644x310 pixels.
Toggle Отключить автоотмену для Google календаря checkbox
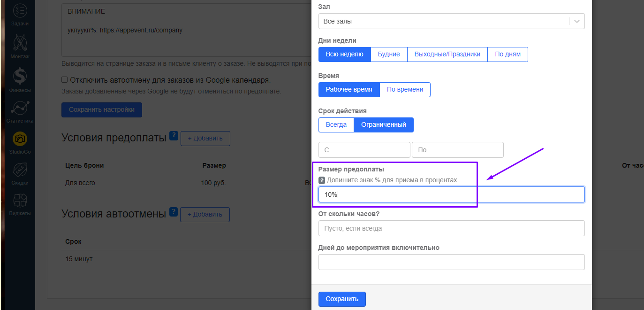click(x=65, y=80)
